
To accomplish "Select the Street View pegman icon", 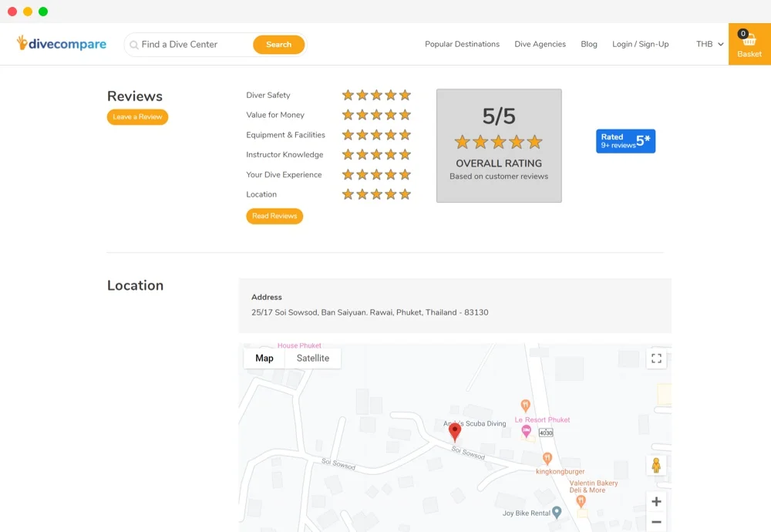I will coord(656,465).
